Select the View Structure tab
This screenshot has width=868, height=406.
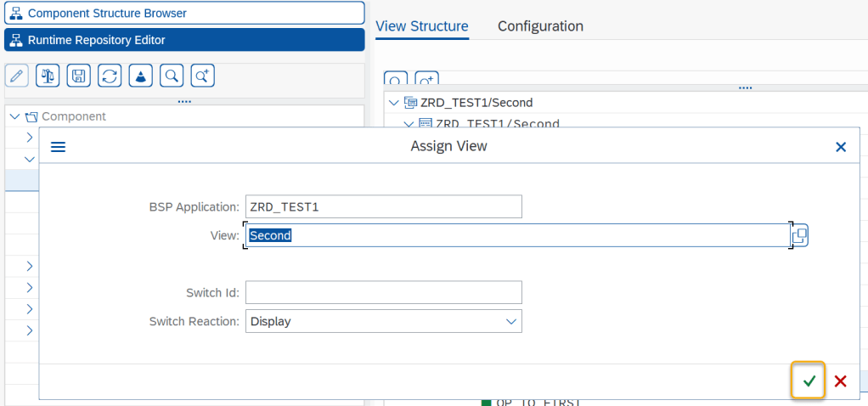(x=421, y=26)
